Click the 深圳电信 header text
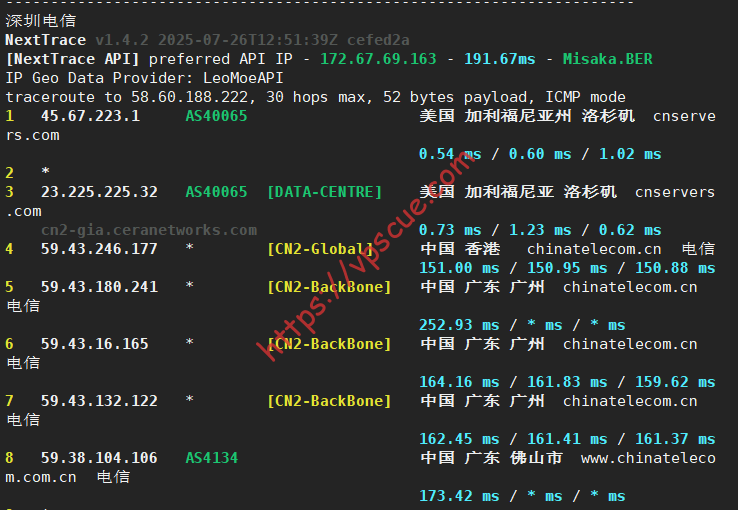The width and height of the screenshot is (738, 510). tap(38, 21)
